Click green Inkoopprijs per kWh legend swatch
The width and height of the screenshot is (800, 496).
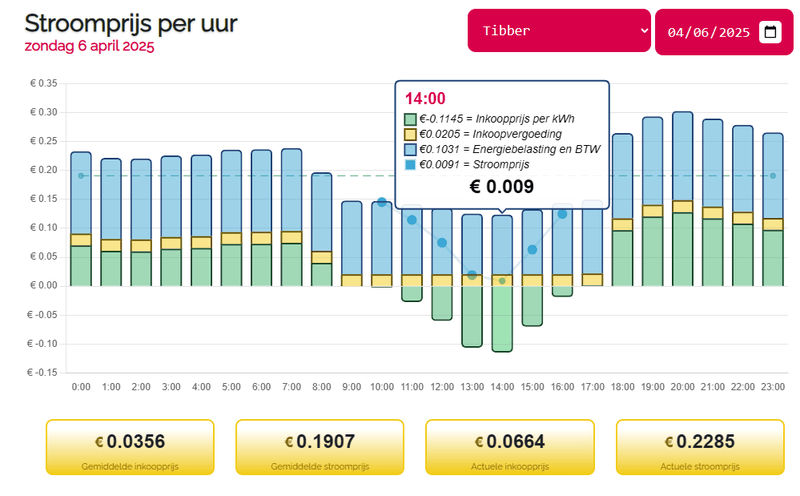(x=411, y=119)
